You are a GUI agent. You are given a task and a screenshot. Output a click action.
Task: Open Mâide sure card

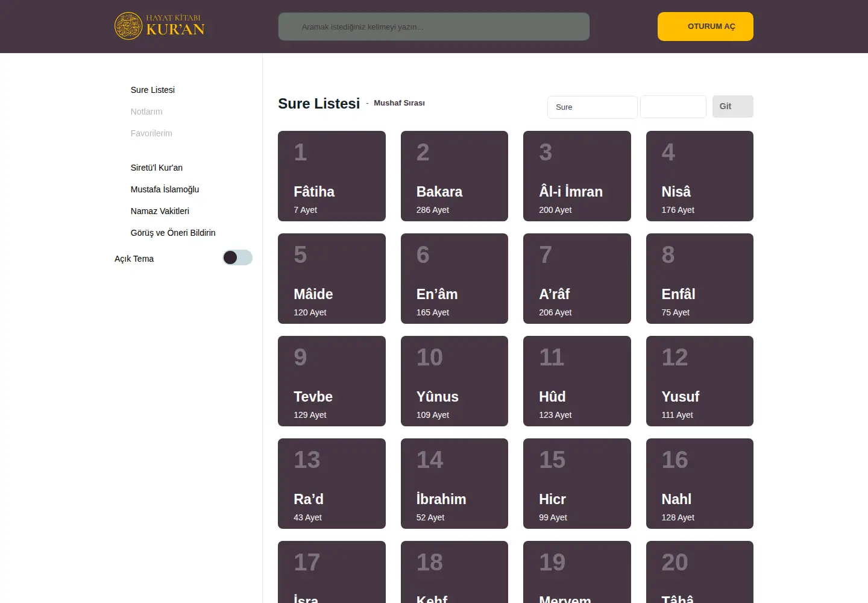[332, 279]
